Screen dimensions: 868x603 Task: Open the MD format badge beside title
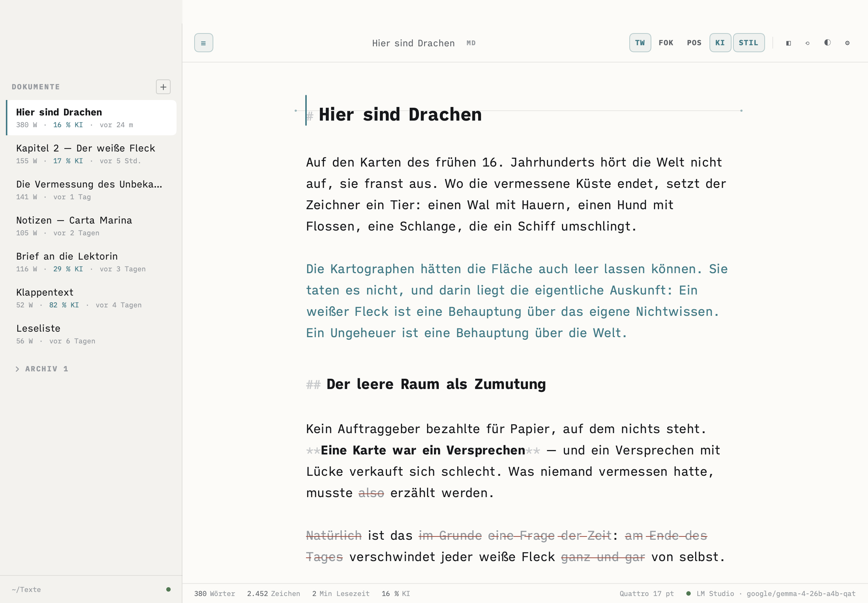pyautogui.click(x=471, y=43)
